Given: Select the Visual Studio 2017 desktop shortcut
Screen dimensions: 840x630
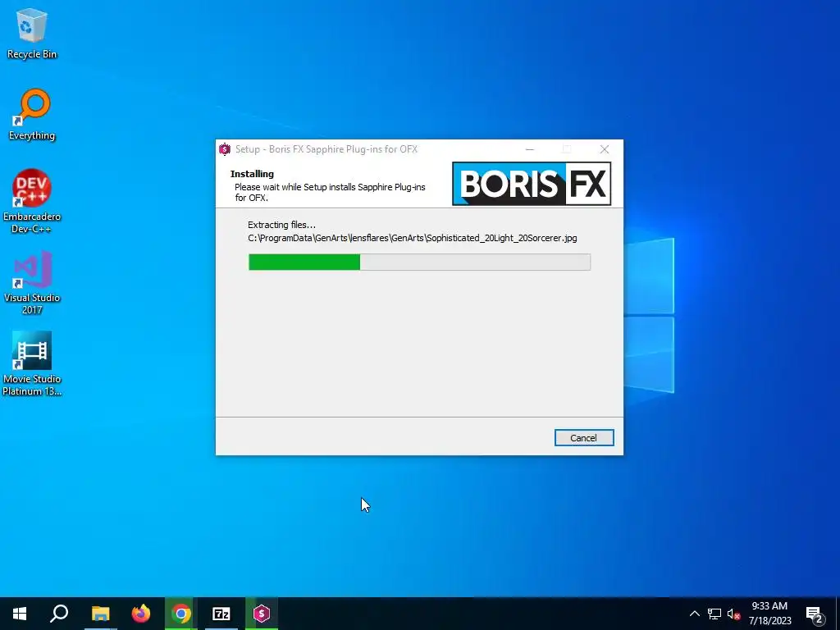Looking at the screenshot, I should 32,282.
